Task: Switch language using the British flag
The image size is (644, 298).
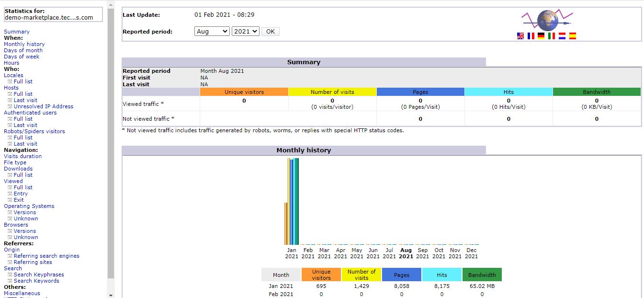Action: tap(520, 36)
